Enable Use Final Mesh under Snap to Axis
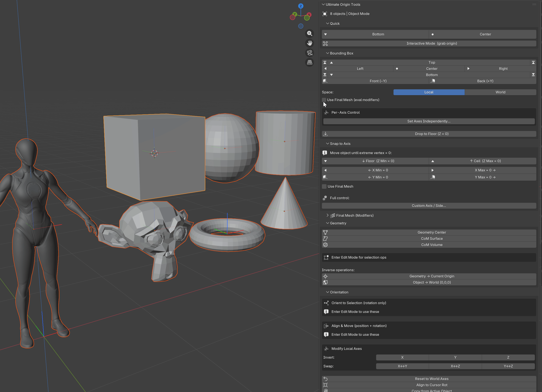The height and width of the screenshot is (392, 542). coord(324,186)
